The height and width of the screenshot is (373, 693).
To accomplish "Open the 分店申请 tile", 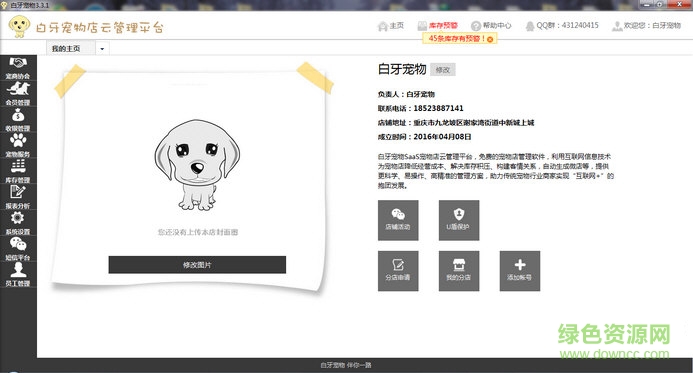I will click(398, 271).
